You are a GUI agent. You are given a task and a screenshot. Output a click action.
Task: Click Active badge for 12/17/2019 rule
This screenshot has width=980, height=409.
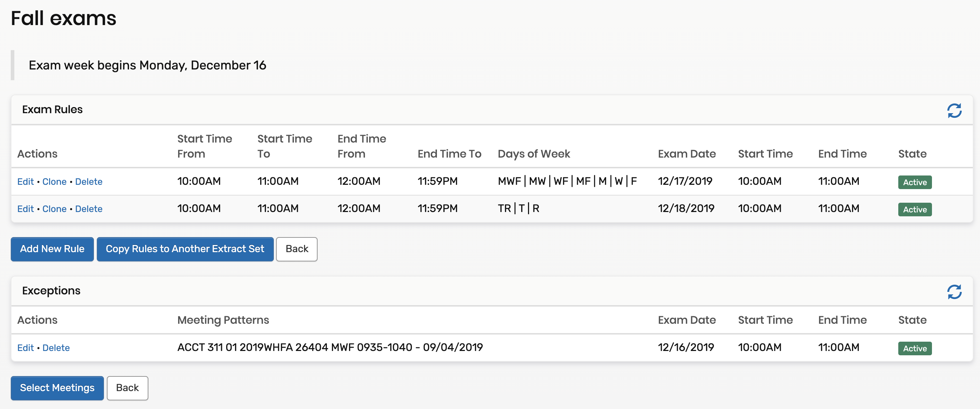(914, 182)
